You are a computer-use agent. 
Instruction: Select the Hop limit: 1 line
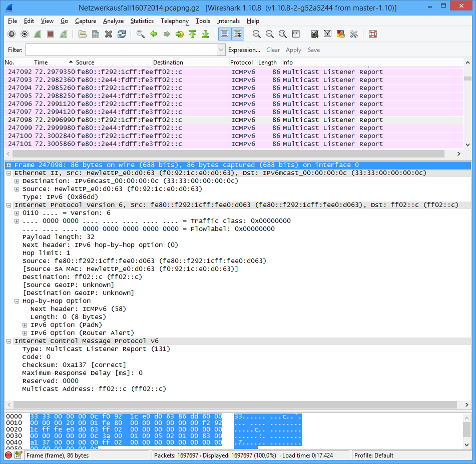[46, 253]
